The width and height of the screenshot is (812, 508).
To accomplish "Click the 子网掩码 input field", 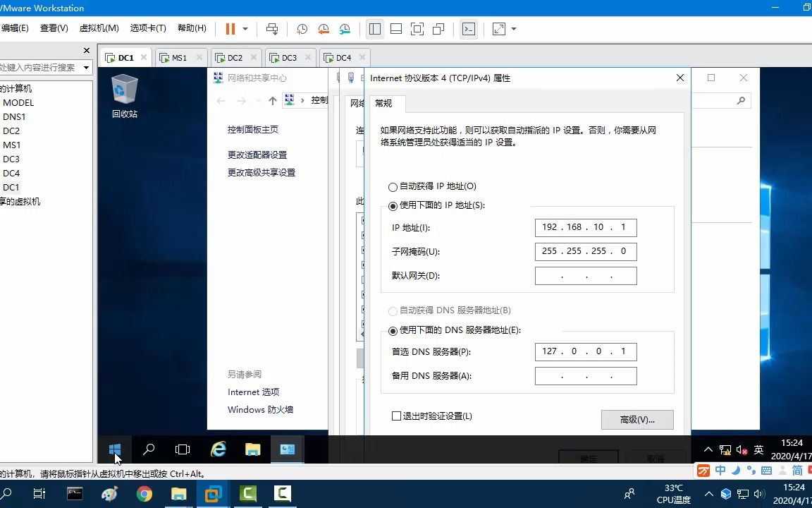I will click(x=586, y=251).
